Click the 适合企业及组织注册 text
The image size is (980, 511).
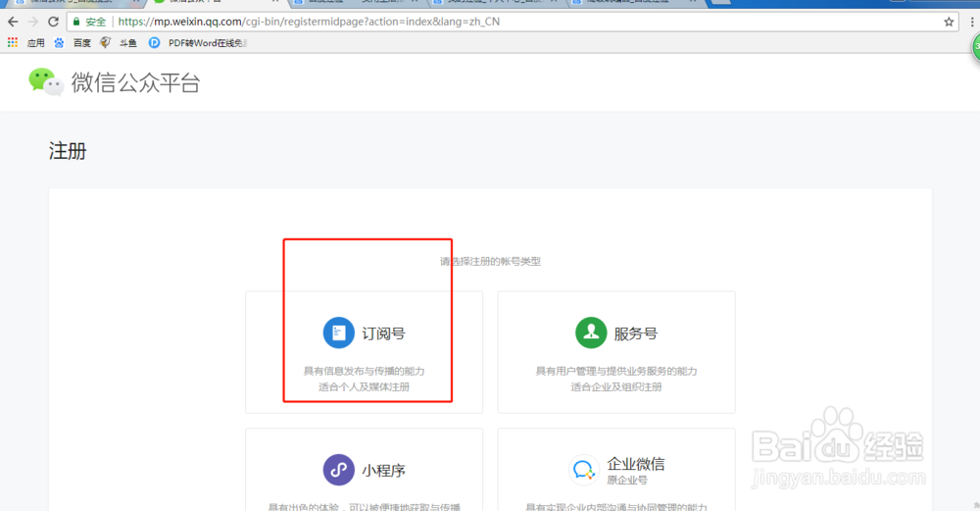coord(616,386)
